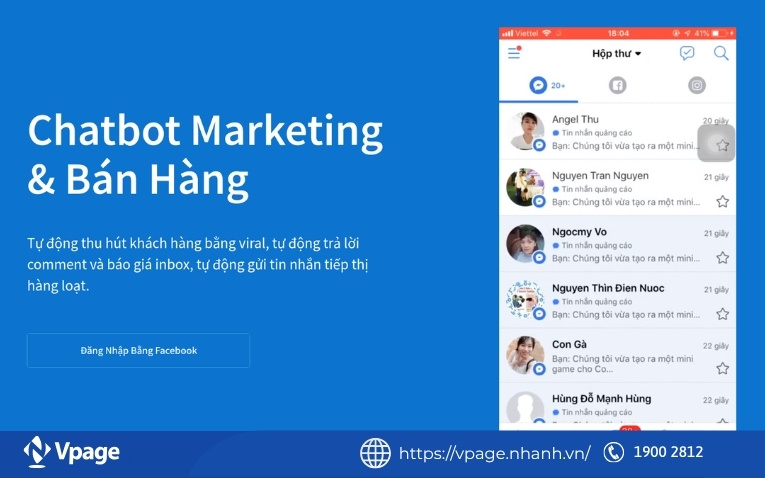The image size is (765, 478).
Task: Open the Hùng Đỗ Mạnh Hùng conversation name
Action: (x=601, y=398)
